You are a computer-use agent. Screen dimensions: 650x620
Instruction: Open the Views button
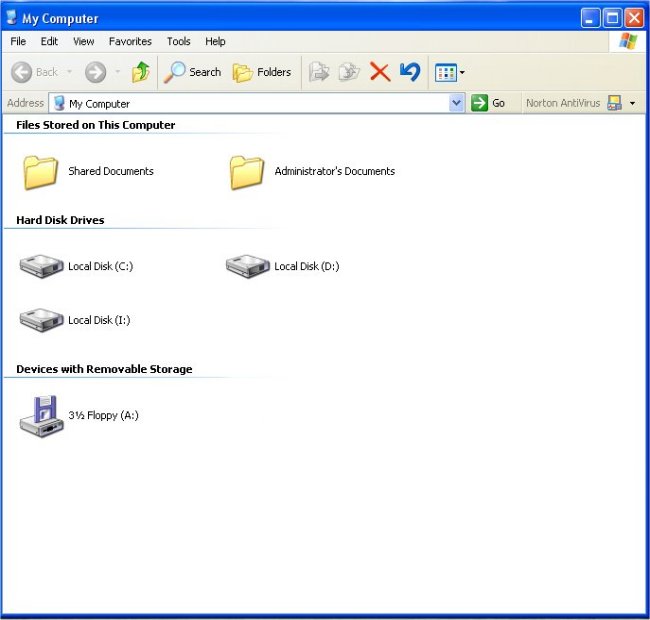pos(446,73)
